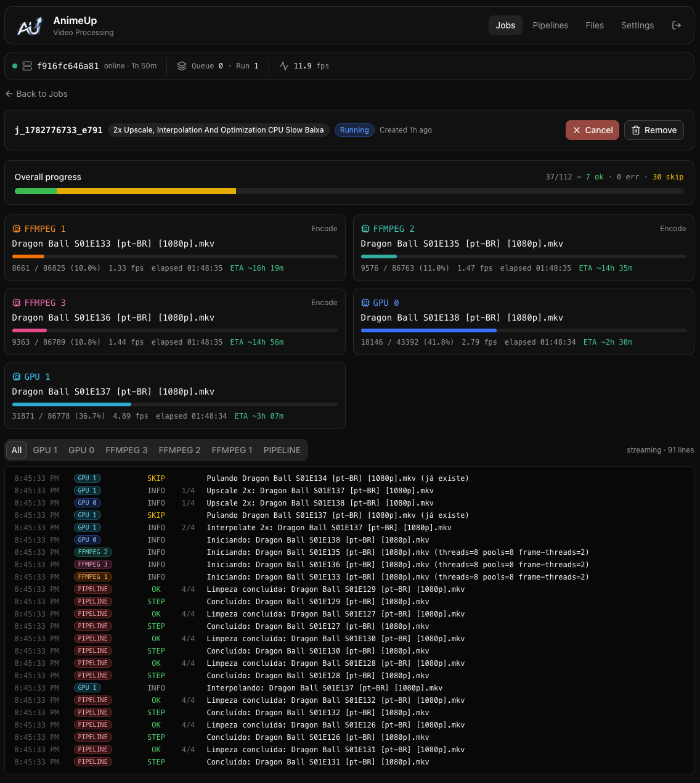Open the Settings tab

[637, 25]
